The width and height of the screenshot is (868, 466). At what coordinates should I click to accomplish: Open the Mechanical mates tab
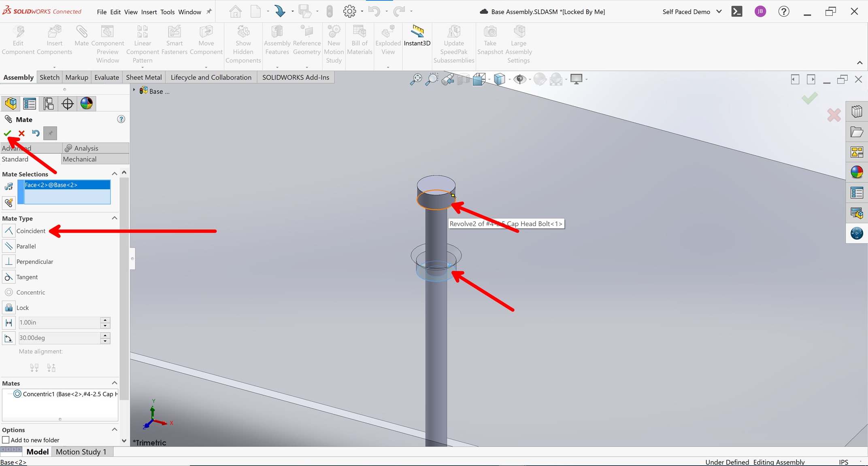point(80,159)
